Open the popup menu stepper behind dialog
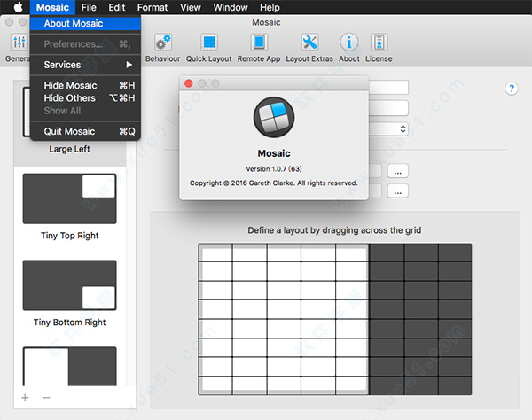The image size is (532, 420). (403, 129)
